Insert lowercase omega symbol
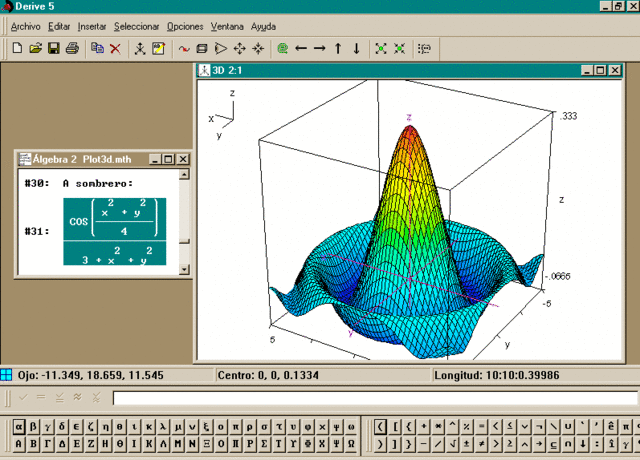The image size is (640, 460). click(351, 427)
